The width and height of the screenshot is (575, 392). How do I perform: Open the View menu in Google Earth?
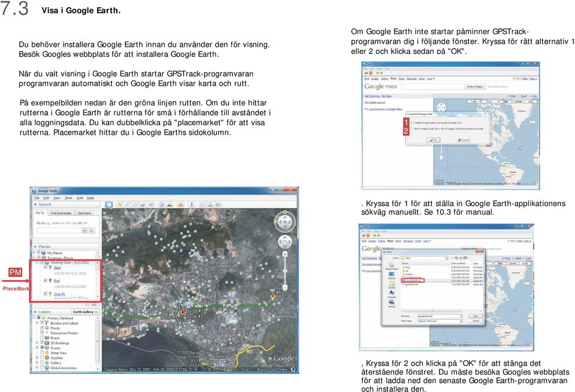(x=57, y=198)
